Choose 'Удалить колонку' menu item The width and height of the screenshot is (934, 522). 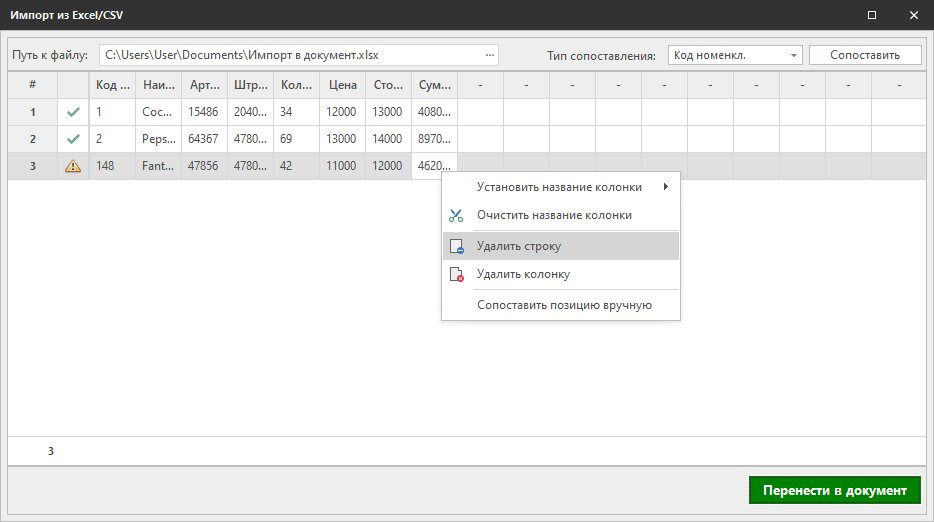click(523, 275)
